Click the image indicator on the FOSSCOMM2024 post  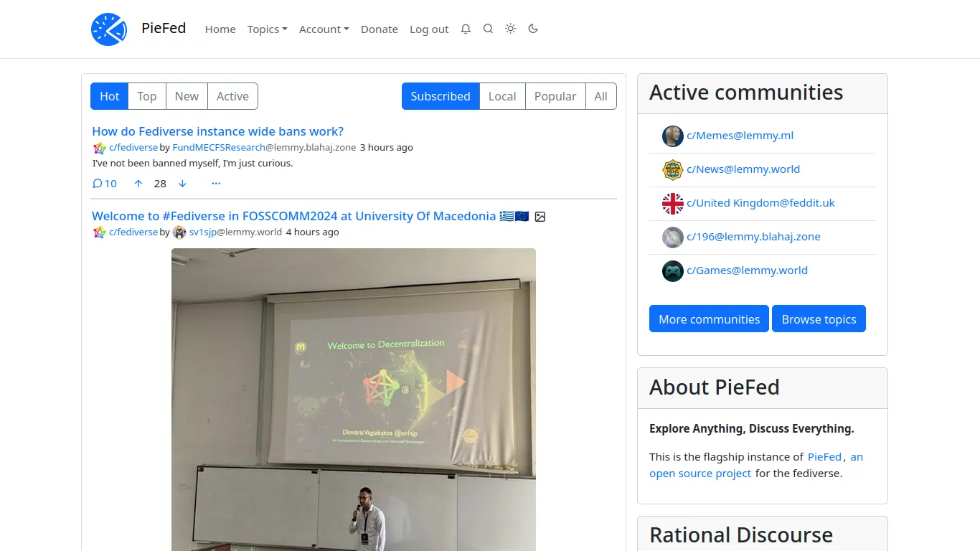pos(540,216)
